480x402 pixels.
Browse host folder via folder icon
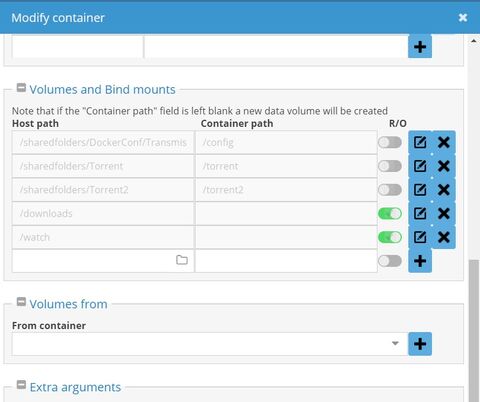point(182,260)
